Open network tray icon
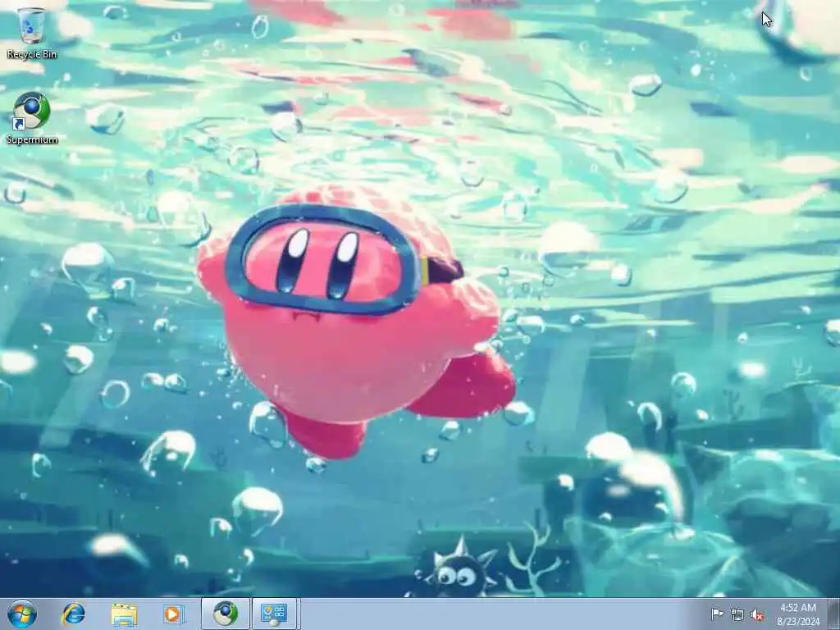 737,614
